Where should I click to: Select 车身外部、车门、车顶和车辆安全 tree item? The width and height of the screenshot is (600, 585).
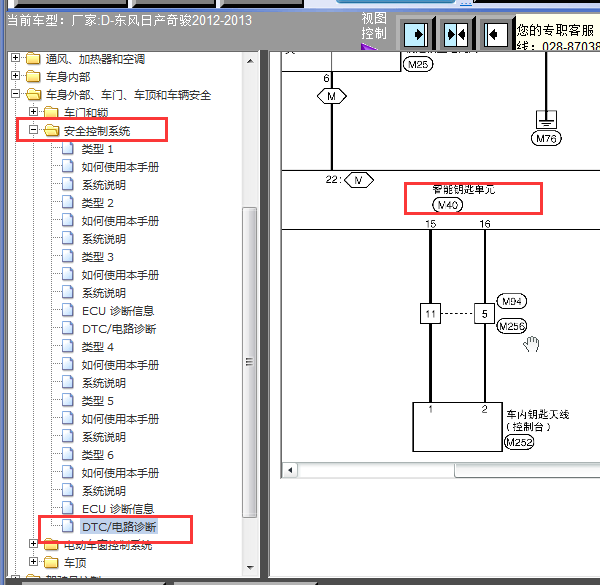pos(128,95)
